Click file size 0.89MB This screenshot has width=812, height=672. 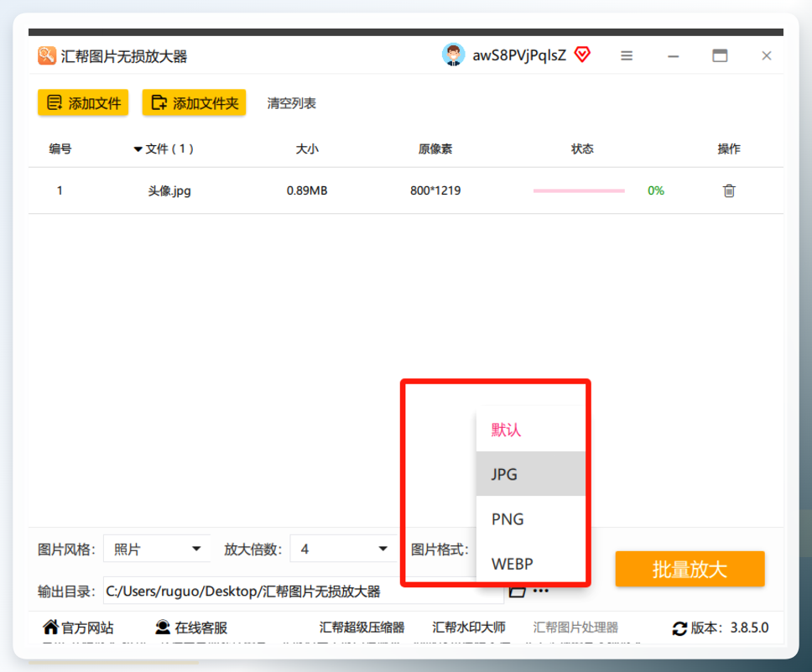(x=306, y=190)
